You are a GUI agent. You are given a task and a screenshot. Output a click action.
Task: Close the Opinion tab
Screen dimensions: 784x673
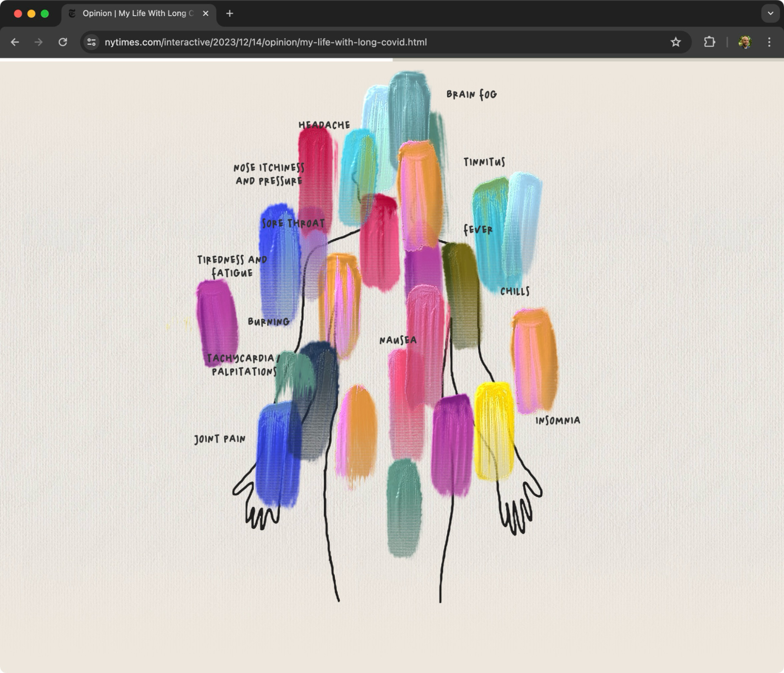pos(206,13)
